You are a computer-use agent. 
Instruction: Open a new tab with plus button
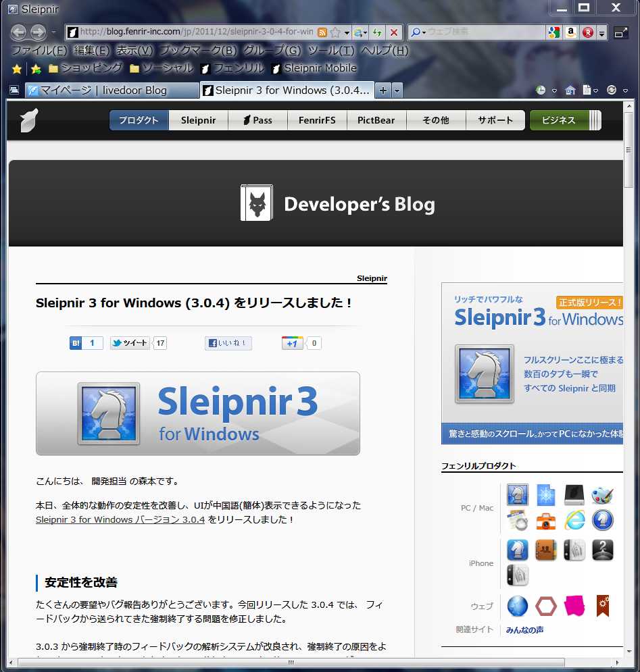coord(383,91)
